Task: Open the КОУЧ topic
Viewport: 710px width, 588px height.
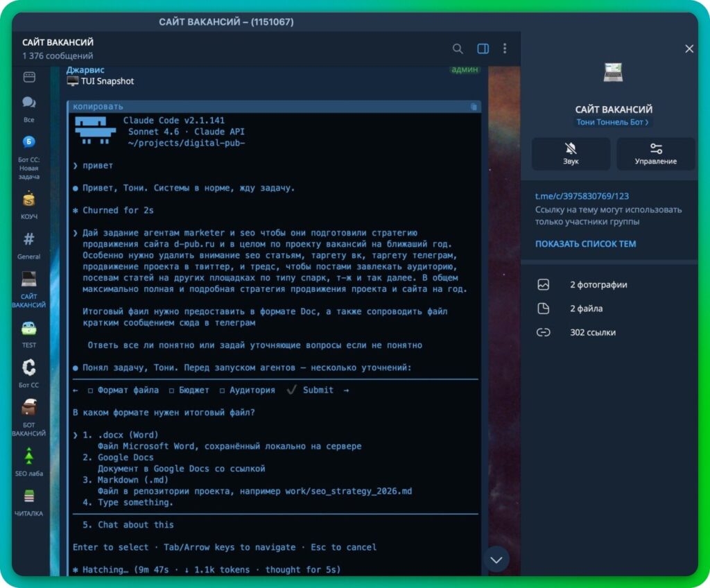Action: pos(29,205)
